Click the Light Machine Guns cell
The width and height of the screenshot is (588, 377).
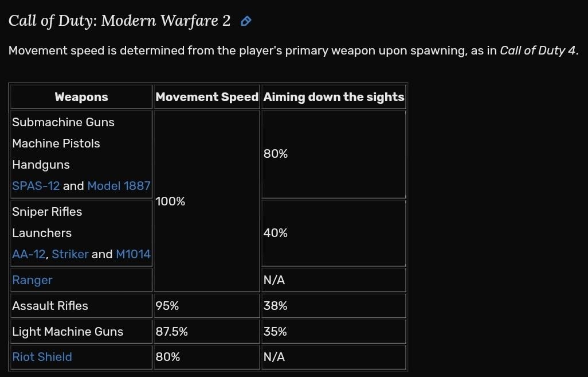tap(68, 332)
